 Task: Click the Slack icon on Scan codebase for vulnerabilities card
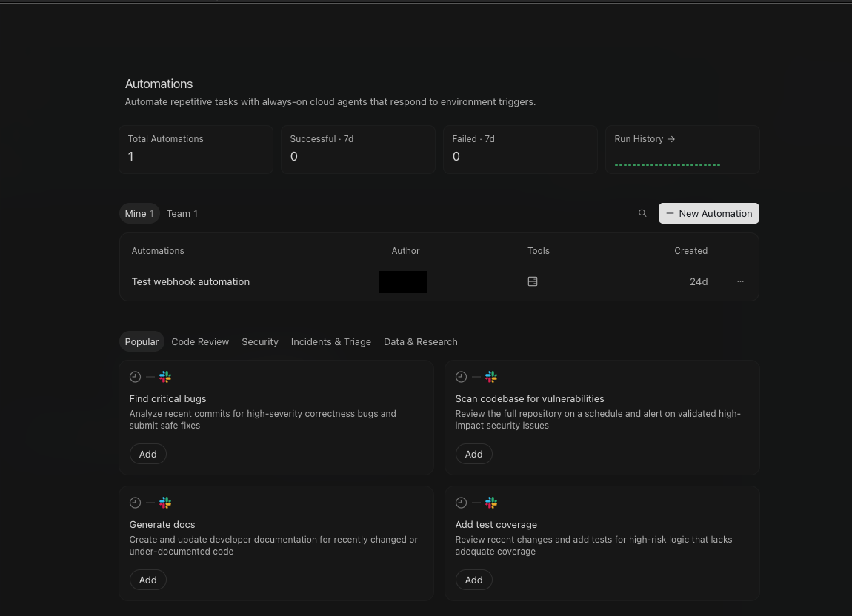(x=491, y=377)
